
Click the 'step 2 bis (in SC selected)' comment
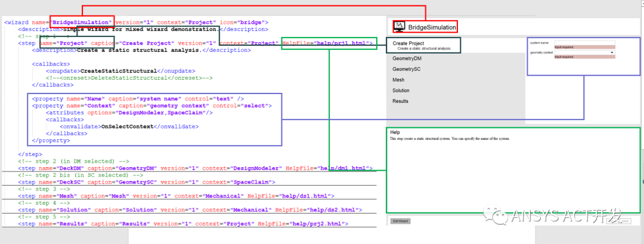tap(80, 175)
